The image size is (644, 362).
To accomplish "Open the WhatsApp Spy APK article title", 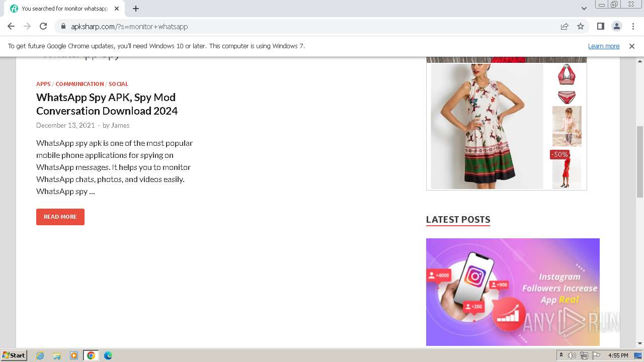I will pos(107,104).
